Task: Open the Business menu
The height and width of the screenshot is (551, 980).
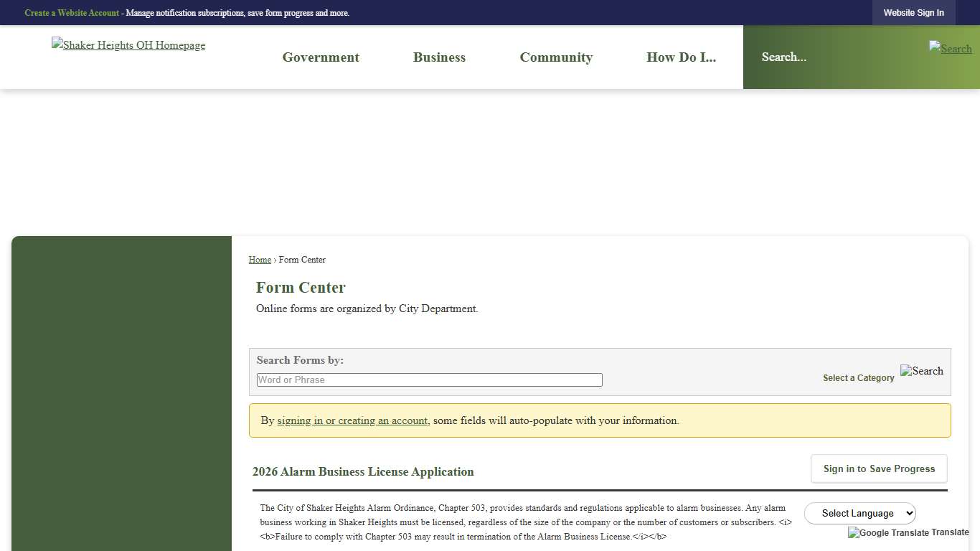Action: point(439,57)
